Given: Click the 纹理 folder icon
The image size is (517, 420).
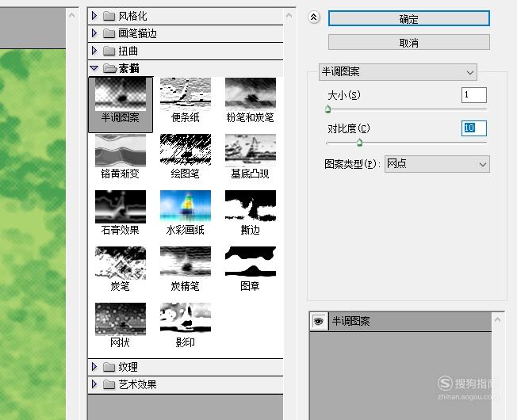Looking at the screenshot, I should click(109, 367).
